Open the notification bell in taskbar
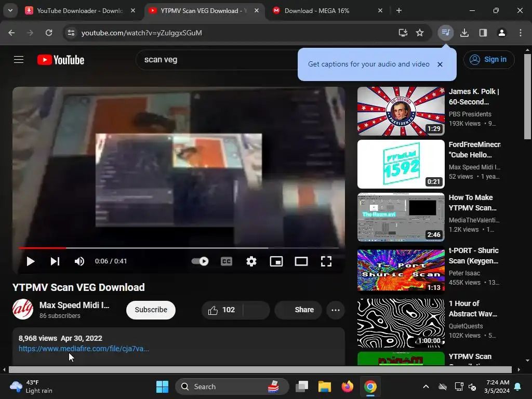 [518, 387]
